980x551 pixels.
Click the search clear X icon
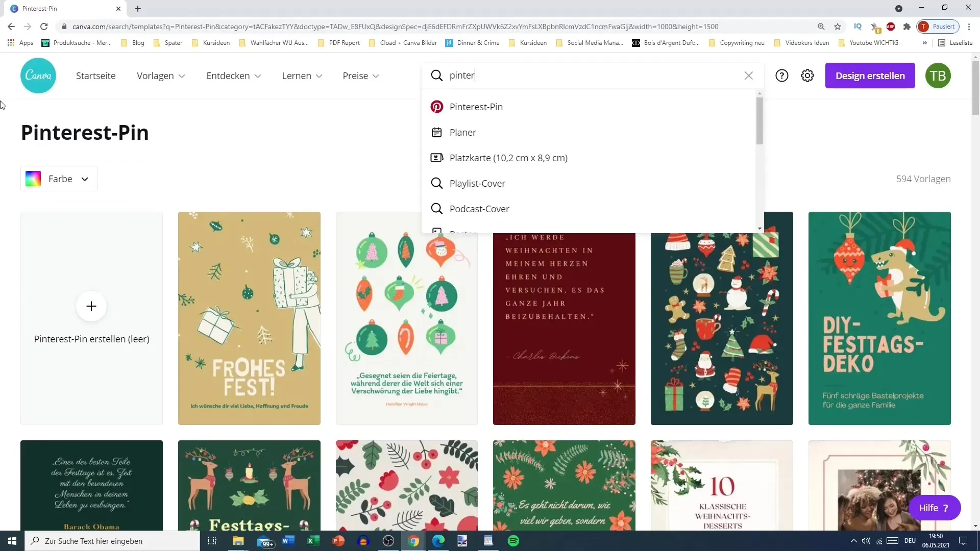pyautogui.click(x=748, y=76)
